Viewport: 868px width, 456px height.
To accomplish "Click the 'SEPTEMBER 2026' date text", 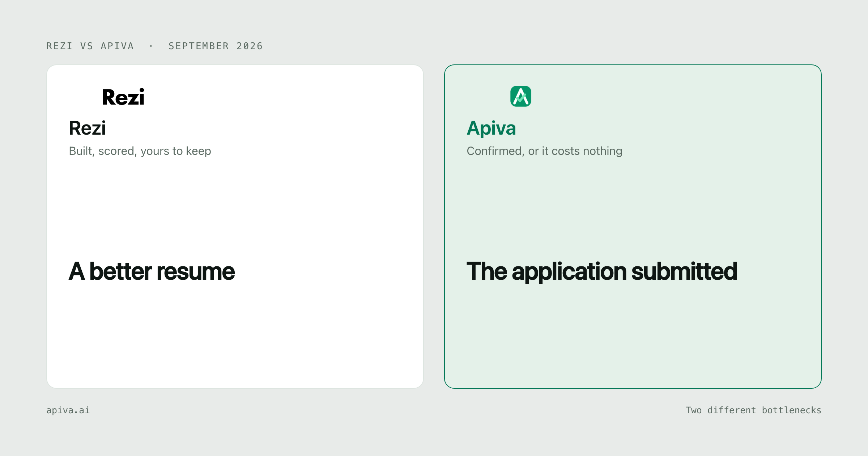I will pos(216,46).
